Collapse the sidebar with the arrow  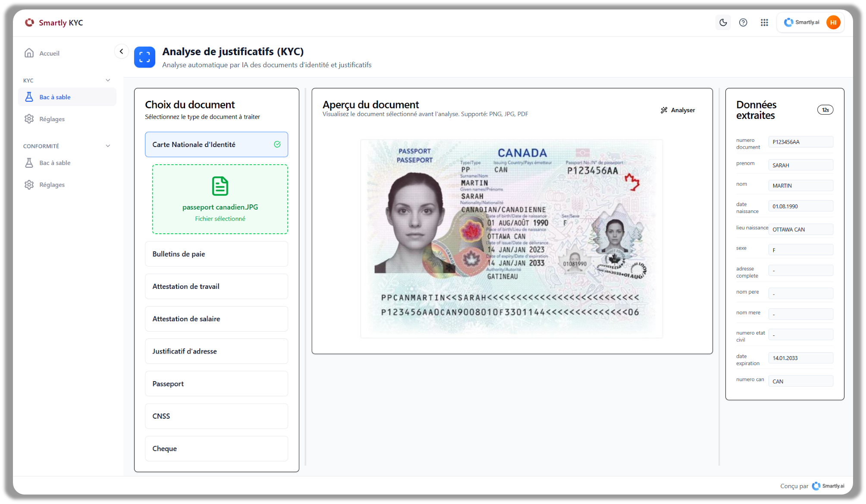coord(121,51)
